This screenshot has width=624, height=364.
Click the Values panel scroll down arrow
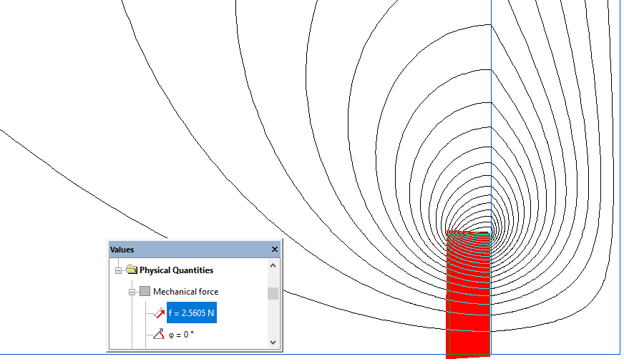273,342
